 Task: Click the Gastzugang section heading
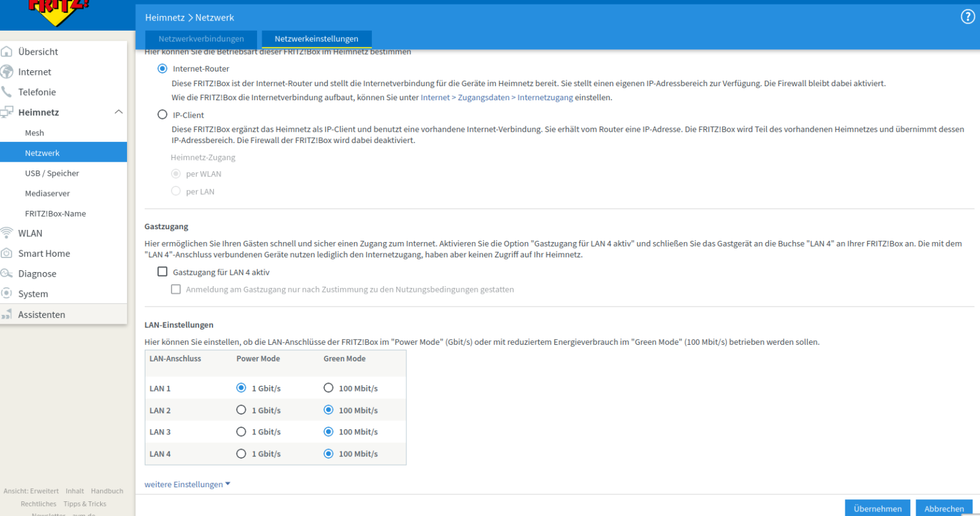coord(167,227)
